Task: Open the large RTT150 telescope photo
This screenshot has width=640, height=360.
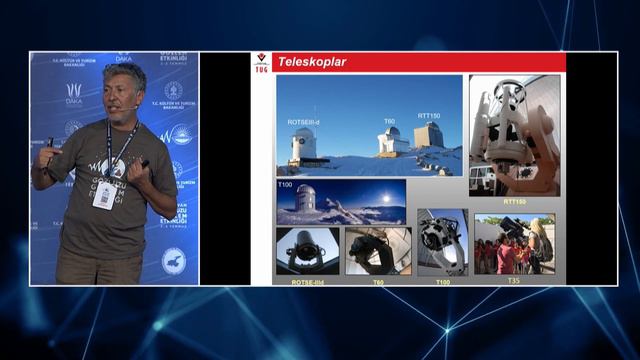Action: tap(515, 136)
